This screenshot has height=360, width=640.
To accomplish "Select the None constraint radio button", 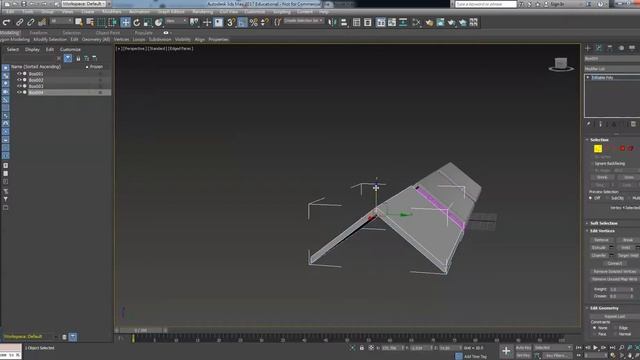I will click(595, 328).
